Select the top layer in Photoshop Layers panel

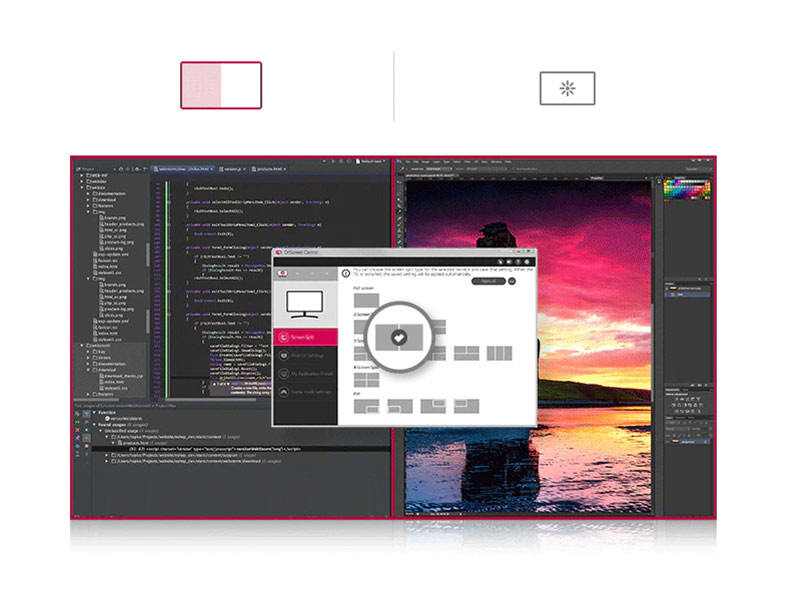(x=688, y=288)
